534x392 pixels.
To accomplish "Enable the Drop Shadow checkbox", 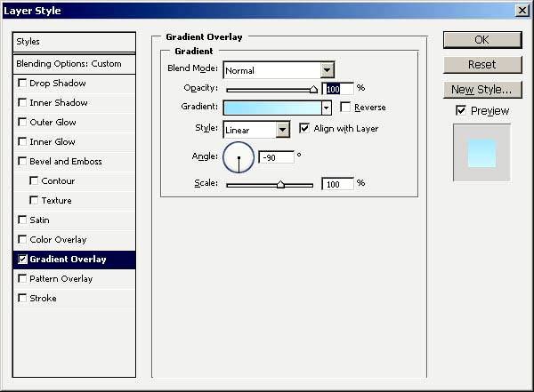I will [22, 84].
